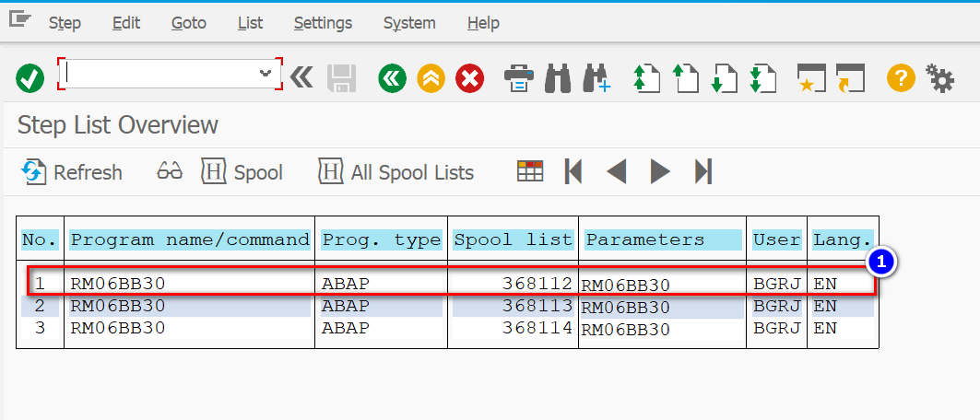Image resolution: width=980 pixels, height=420 pixels.
Task: Select step row number 3
Action: coord(447,328)
